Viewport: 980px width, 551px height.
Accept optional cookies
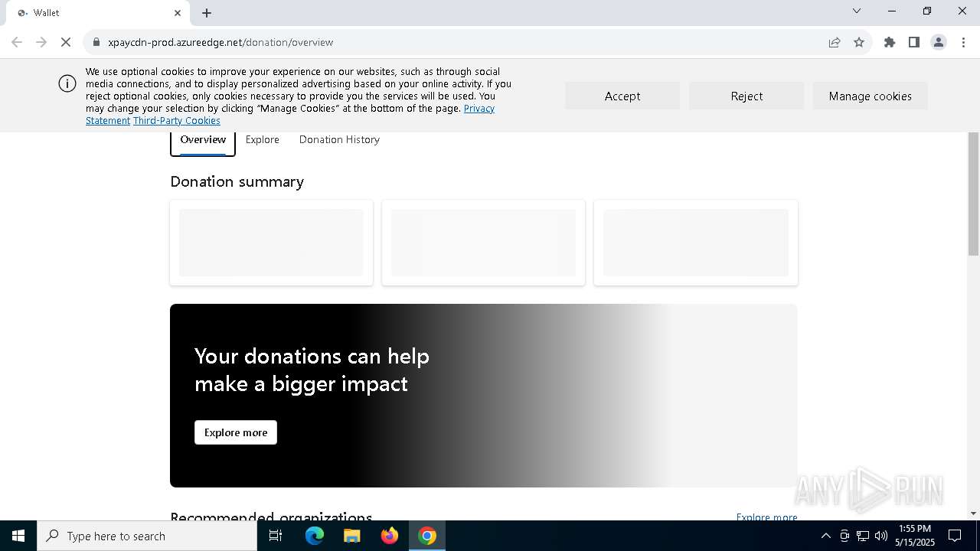coord(622,96)
